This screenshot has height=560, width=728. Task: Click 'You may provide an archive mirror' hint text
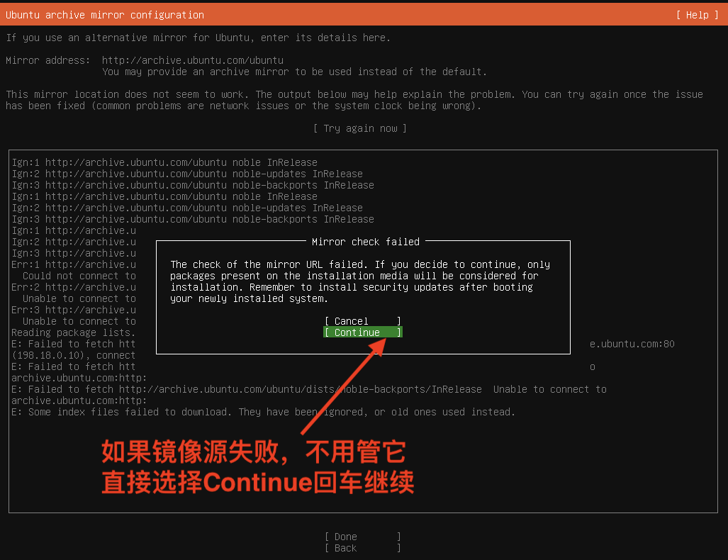[x=294, y=72]
